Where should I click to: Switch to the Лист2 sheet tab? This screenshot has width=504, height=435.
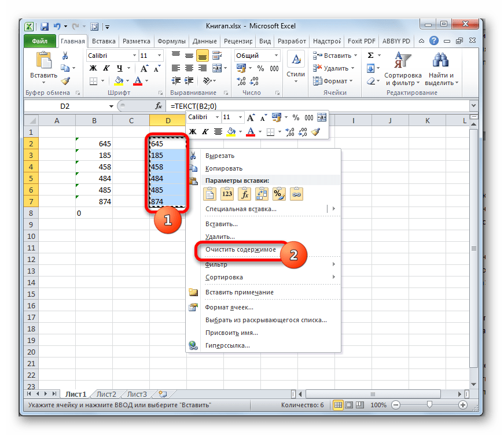coord(106,394)
